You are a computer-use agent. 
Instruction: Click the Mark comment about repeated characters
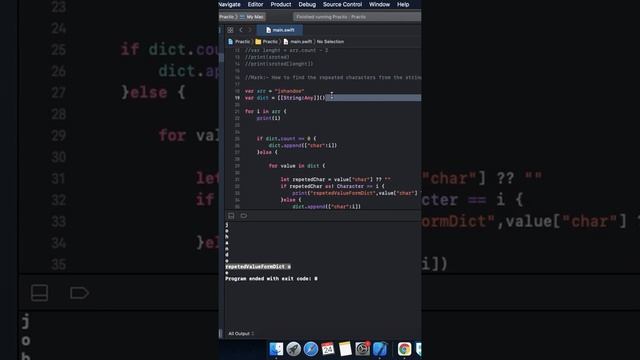tap(333, 78)
